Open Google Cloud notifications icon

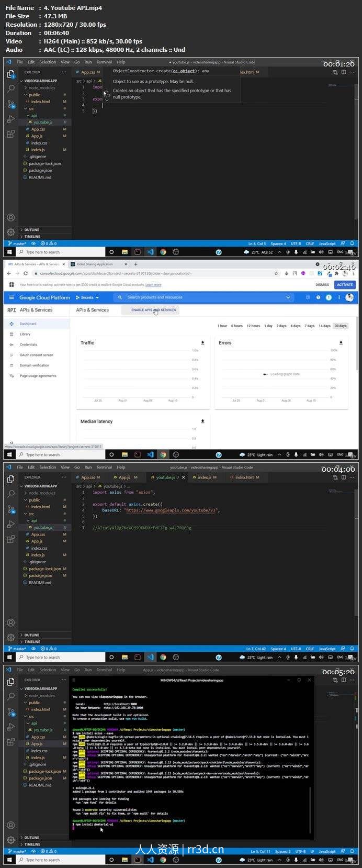point(329,297)
